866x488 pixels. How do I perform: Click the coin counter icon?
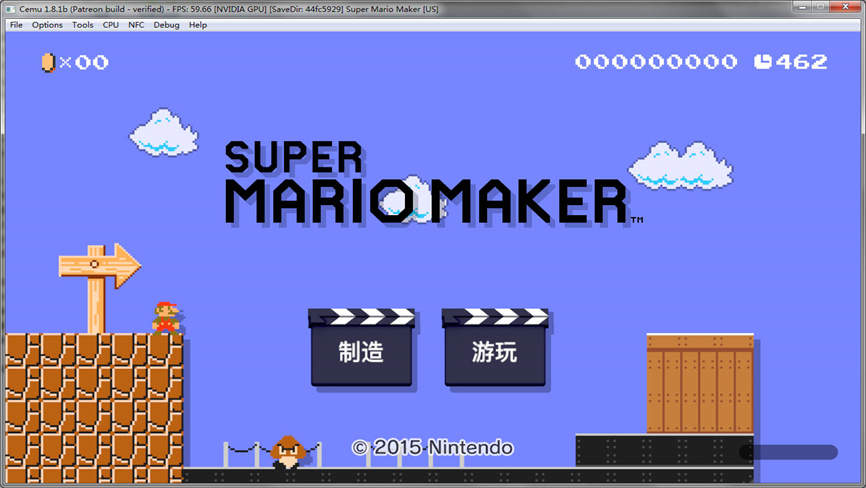(x=49, y=62)
